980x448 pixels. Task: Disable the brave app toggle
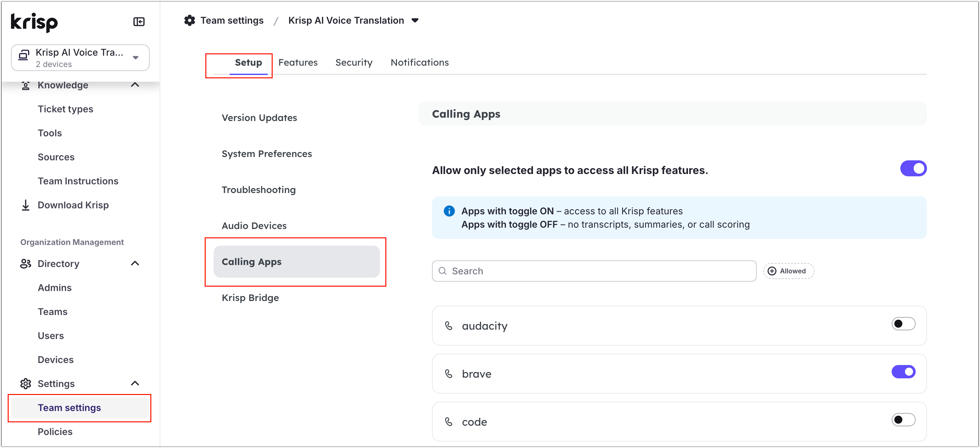click(x=903, y=372)
